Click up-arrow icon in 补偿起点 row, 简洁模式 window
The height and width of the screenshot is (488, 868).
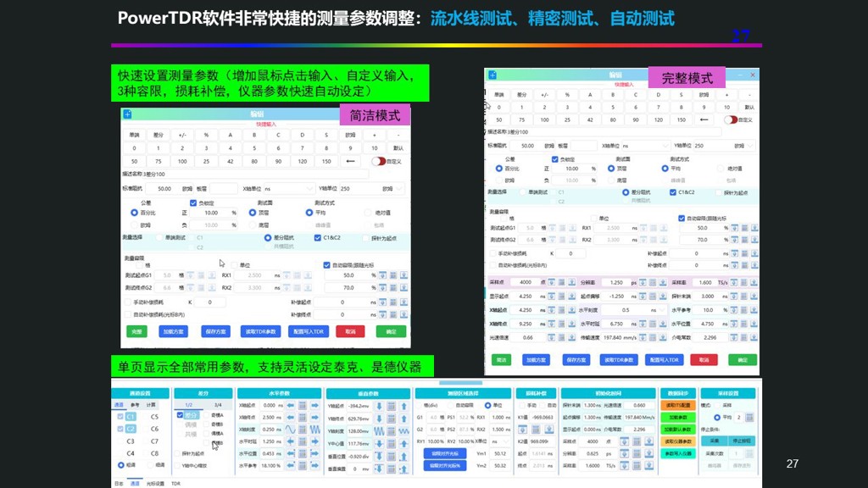click(x=403, y=302)
